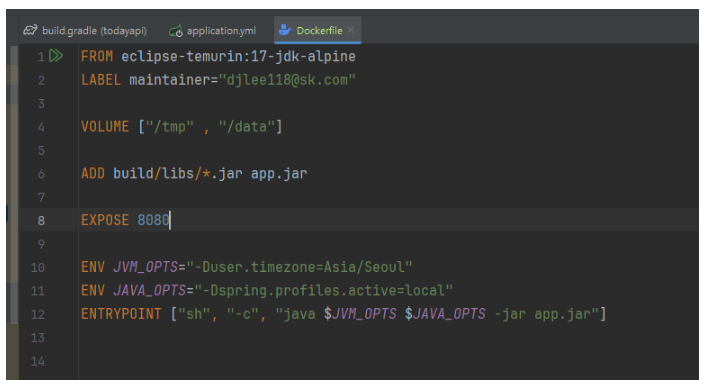707x387 pixels.
Task: Click the ADD keyword on line 6
Action: point(93,174)
